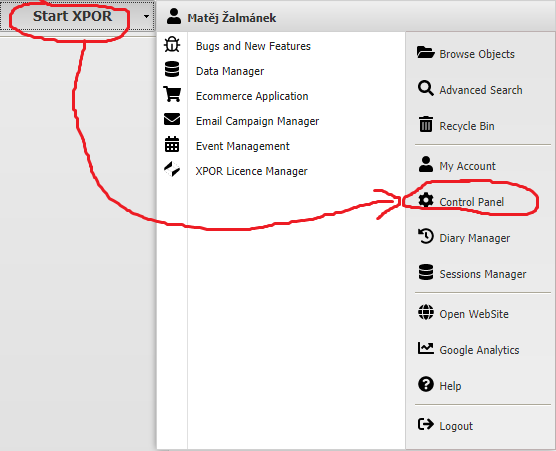The width and height of the screenshot is (556, 451).
Task: Click the sign-out arrow Logout icon
Action: pyautogui.click(x=426, y=424)
